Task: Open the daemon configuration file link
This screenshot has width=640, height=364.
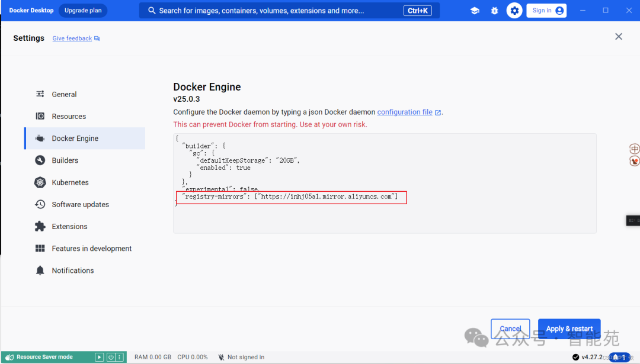Action: 405,112
